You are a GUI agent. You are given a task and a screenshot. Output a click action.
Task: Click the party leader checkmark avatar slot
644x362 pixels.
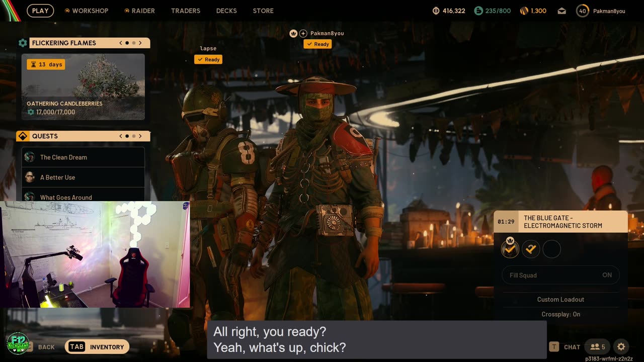[510, 249]
